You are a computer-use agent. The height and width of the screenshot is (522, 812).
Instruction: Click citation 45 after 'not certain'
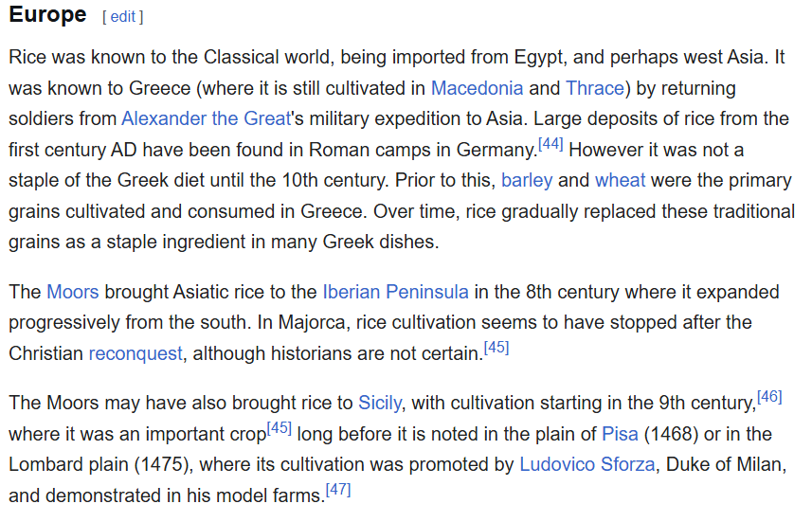tap(496, 348)
